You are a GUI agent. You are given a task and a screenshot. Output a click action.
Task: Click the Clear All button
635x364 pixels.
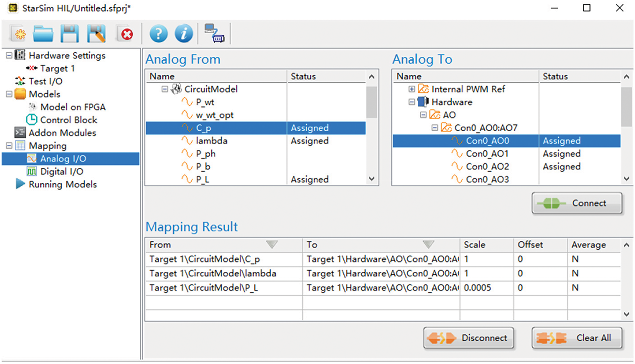[x=577, y=338]
